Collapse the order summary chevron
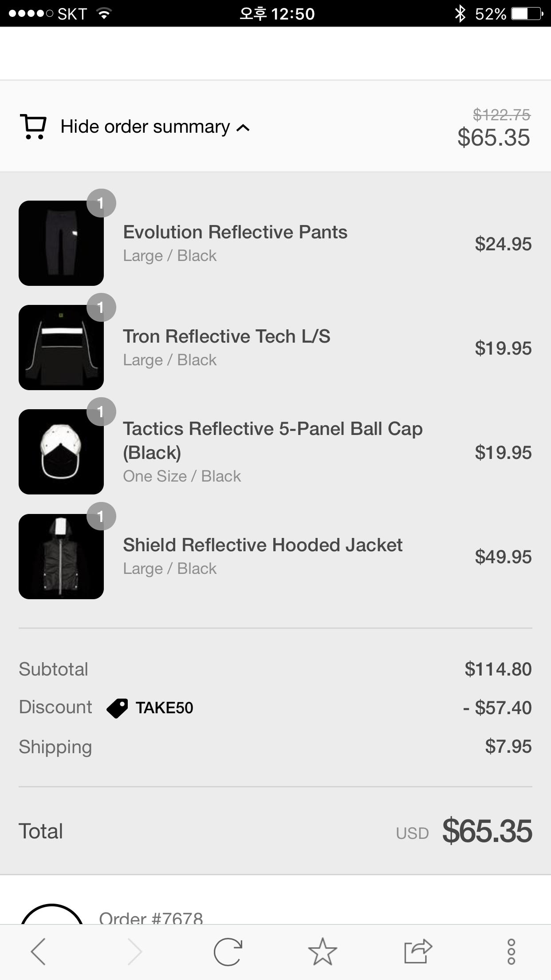551x980 pixels. coord(243,128)
